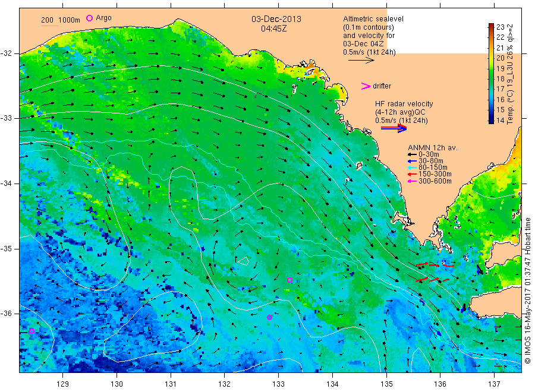Screen dimensions: 535x392
Task: Click the red 150-300m ANMN arrow
Action: click(412, 175)
